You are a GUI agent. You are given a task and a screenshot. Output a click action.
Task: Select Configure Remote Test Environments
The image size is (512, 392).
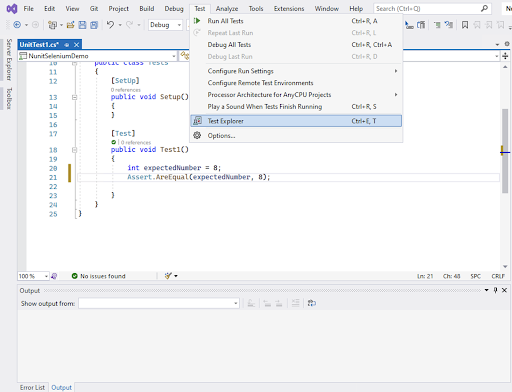[x=296, y=83]
